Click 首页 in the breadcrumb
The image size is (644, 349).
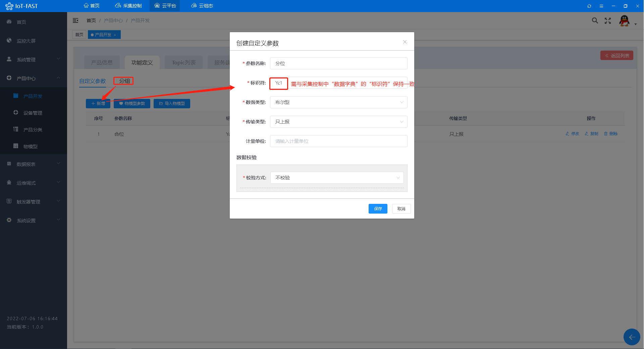(x=91, y=20)
